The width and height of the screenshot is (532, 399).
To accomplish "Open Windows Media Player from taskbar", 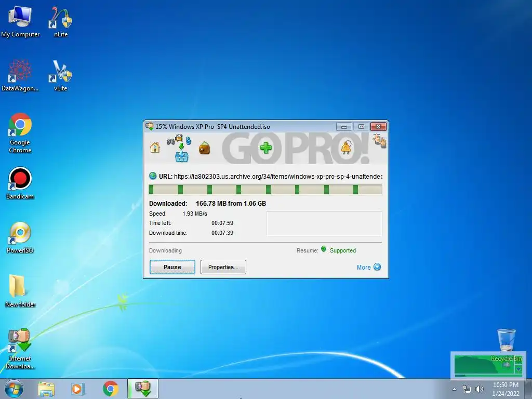I will tap(78, 389).
